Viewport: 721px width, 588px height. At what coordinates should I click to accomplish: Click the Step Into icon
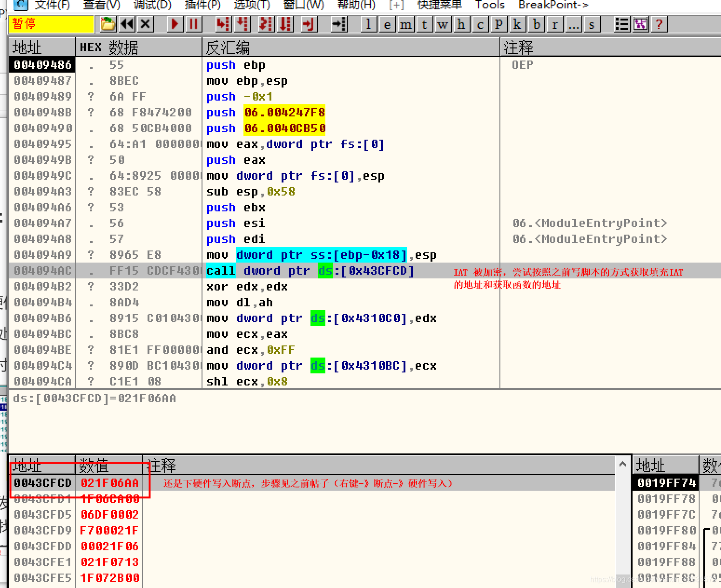click(223, 24)
